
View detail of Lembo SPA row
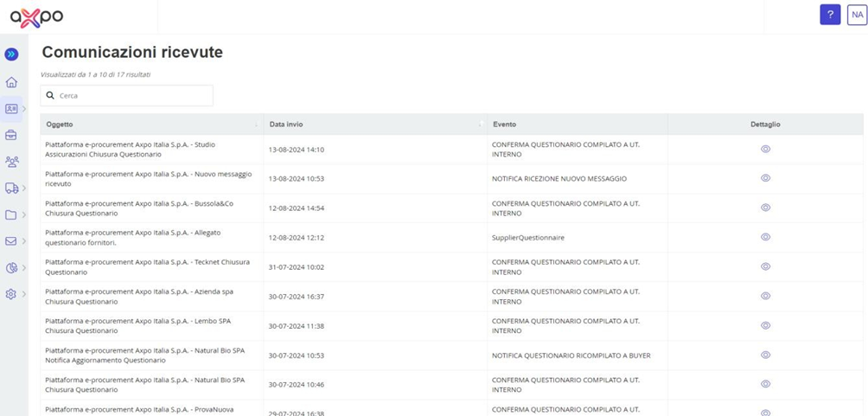coord(766,325)
